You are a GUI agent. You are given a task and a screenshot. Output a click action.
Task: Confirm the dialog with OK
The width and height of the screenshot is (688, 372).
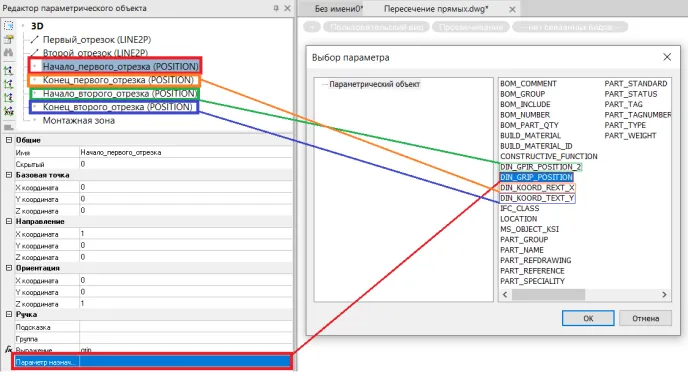pyautogui.click(x=588, y=318)
